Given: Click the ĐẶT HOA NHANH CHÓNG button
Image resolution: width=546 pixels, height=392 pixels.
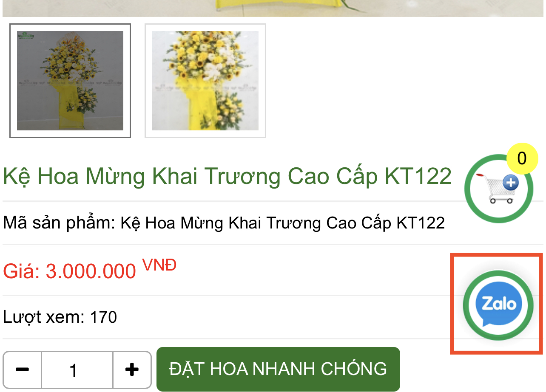Looking at the screenshot, I should (x=278, y=369).
